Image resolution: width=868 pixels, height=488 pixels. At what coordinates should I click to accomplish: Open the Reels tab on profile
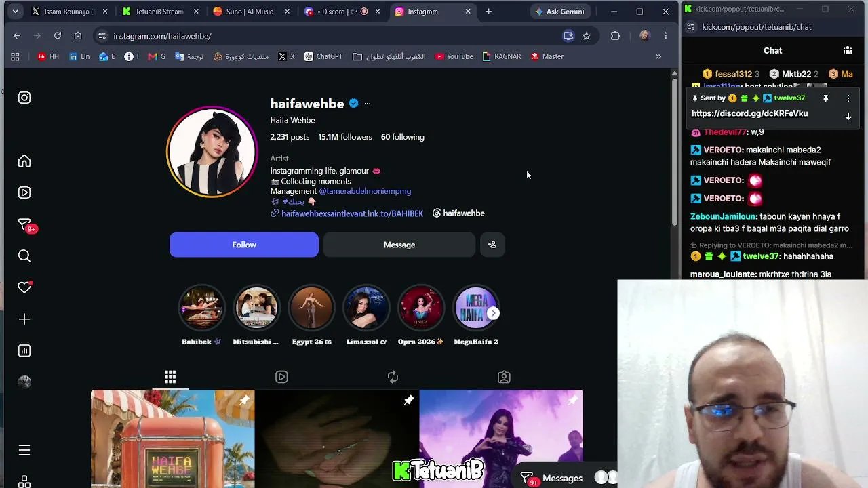coord(281,377)
